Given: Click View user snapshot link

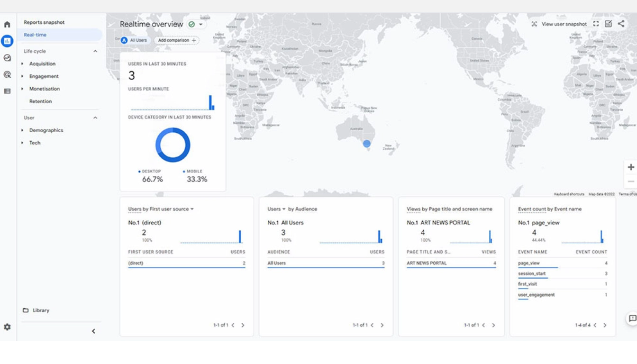Looking at the screenshot, I should coord(564,24).
